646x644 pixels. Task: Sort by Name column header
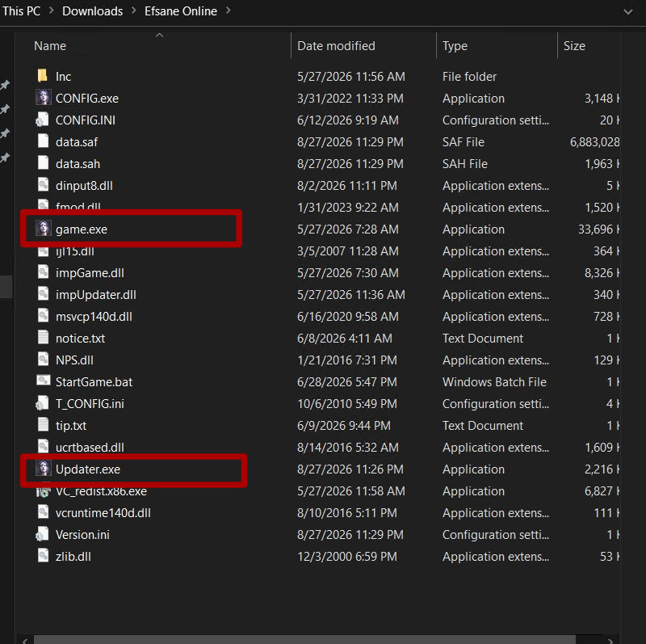[50, 46]
